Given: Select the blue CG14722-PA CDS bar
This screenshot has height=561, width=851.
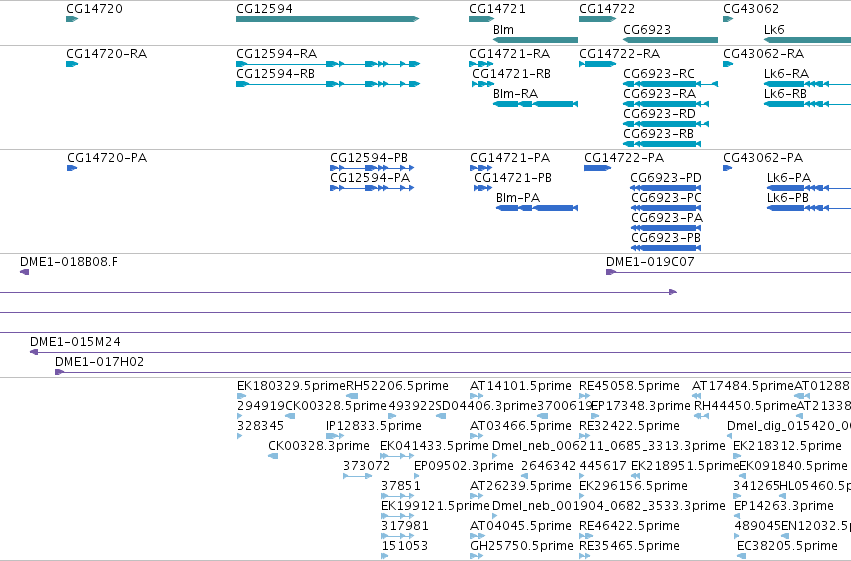Looking at the screenshot, I should point(598,168).
